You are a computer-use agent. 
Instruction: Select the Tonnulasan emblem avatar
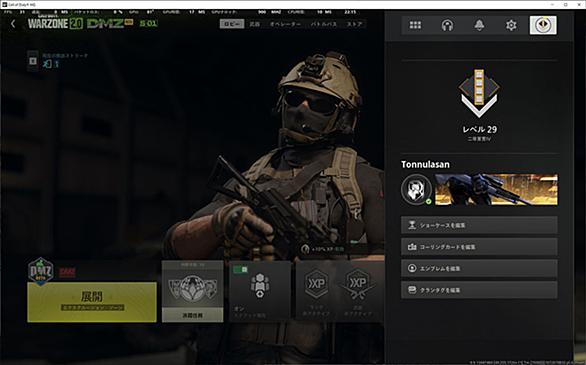click(416, 189)
